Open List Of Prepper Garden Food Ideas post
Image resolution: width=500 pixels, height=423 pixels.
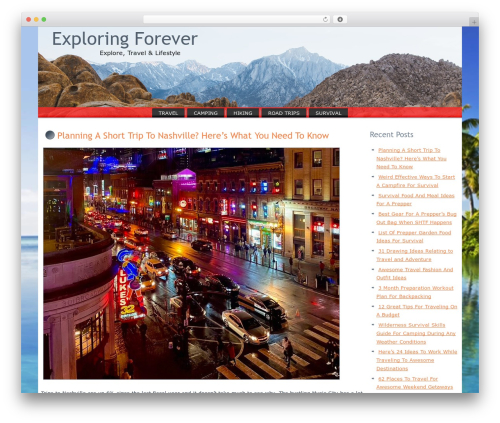(x=414, y=236)
